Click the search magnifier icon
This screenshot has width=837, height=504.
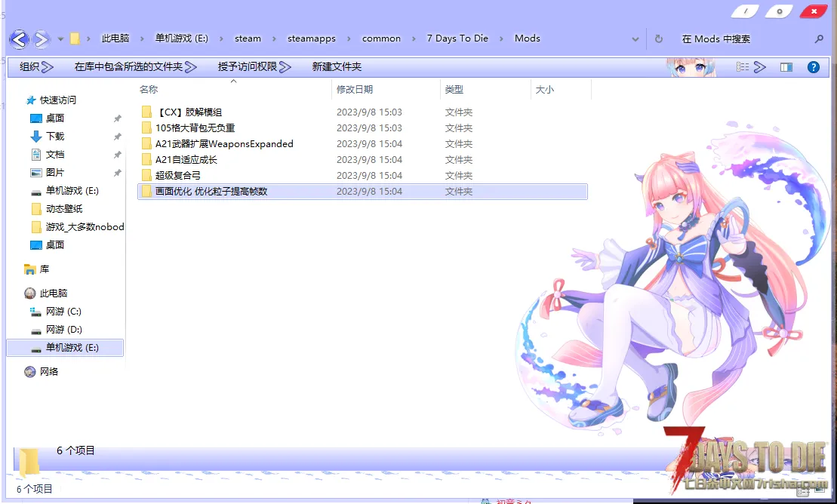(819, 39)
